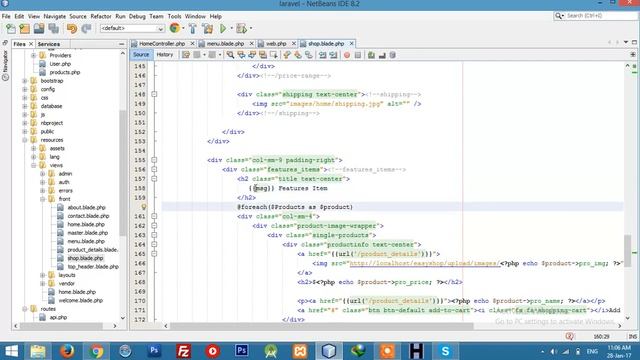Viewport: 640px width, 360px height.
Task: Click the Search field magnifier icon
Action: (x=558, y=16)
